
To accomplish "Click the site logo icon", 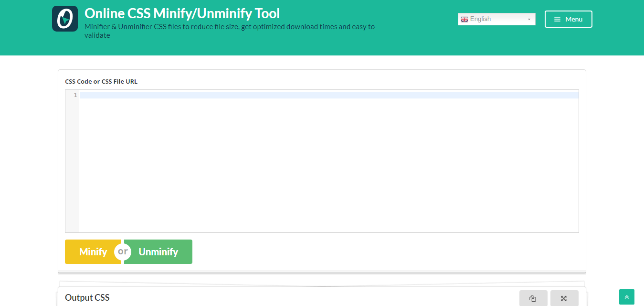I will 65,19.
